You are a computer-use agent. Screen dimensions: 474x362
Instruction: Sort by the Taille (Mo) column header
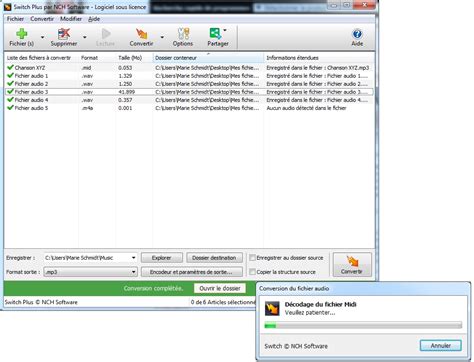[x=134, y=58]
